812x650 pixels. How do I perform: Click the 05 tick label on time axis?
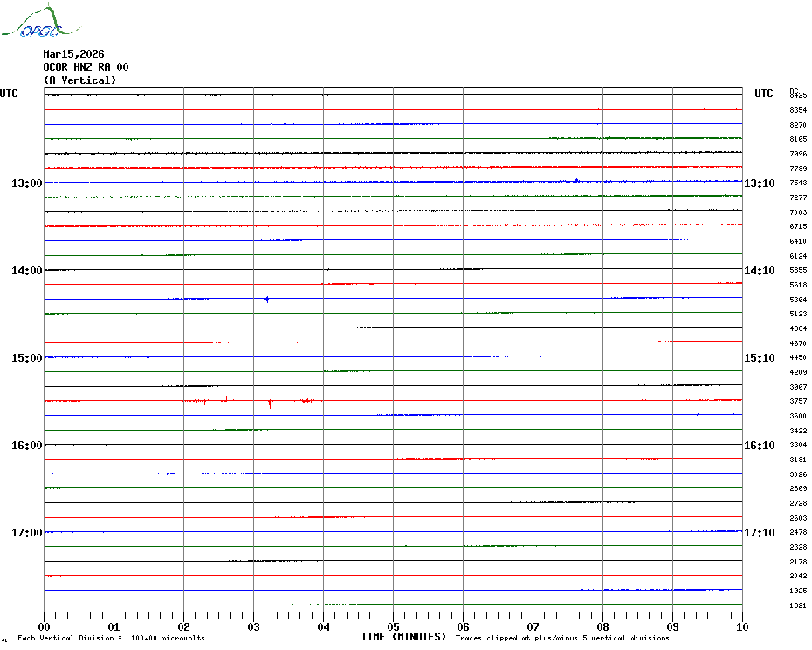point(393,626)
